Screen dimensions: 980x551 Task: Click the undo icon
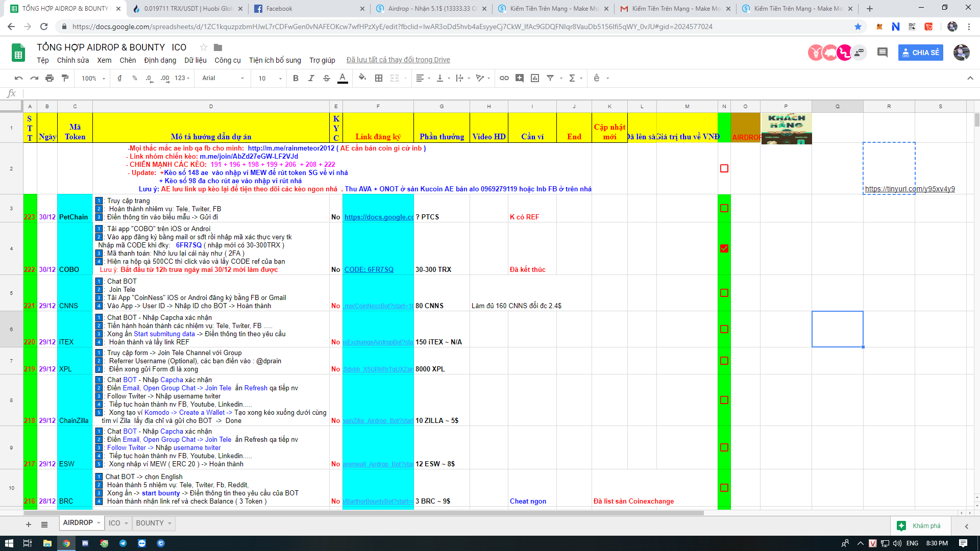point(19,78)
